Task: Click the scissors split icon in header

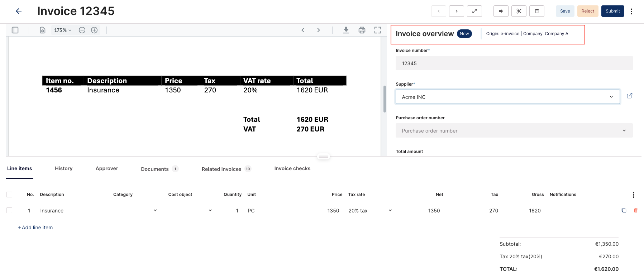Action: point(519,11)
